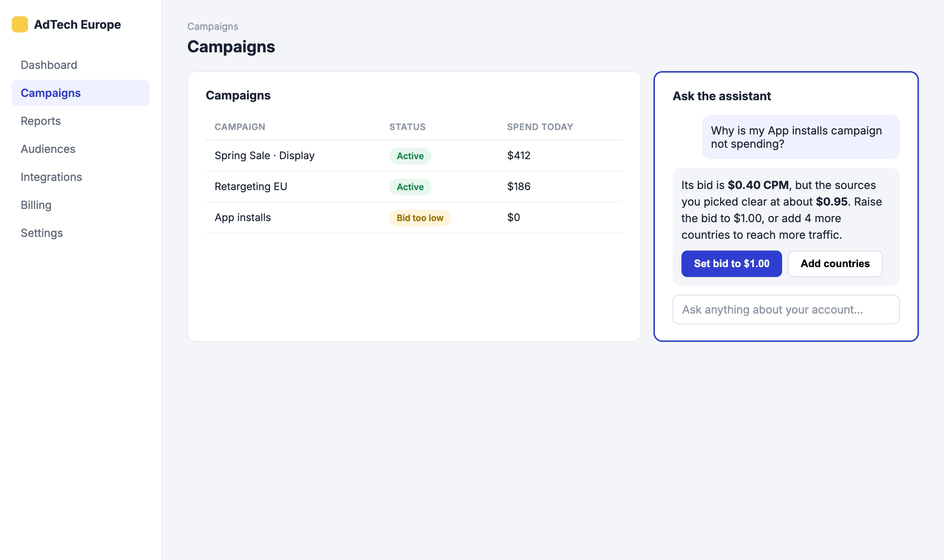The height and width of the screenshot is (560, 944).
Task: Click the Ask the assistant heading
Action: 722,96
